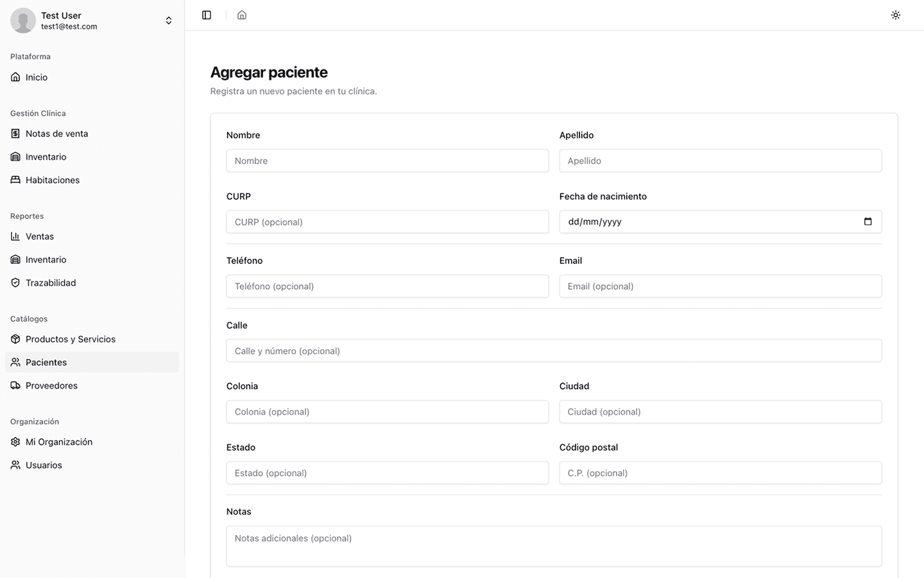Open Mi Organización settings icon
The height and width of the screenshot is (578, 924).
[x=15, y=442]
